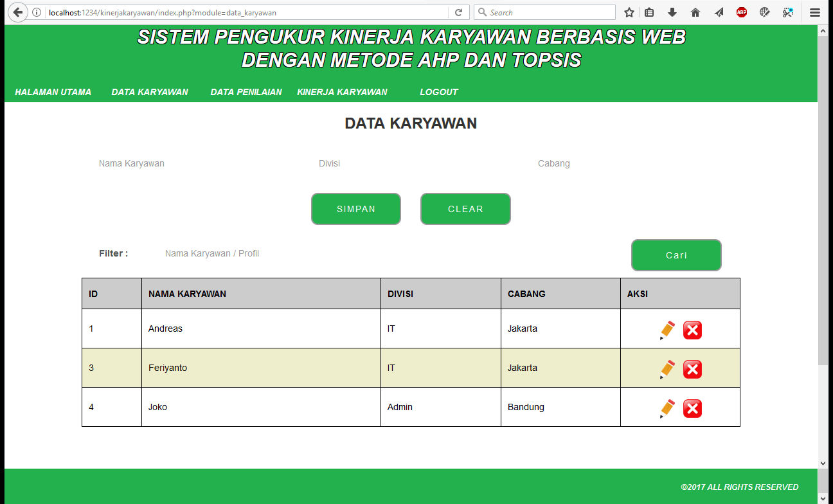Click the LOGOUT link
Viewport: 833px width, 504px height.
point(438,92)
